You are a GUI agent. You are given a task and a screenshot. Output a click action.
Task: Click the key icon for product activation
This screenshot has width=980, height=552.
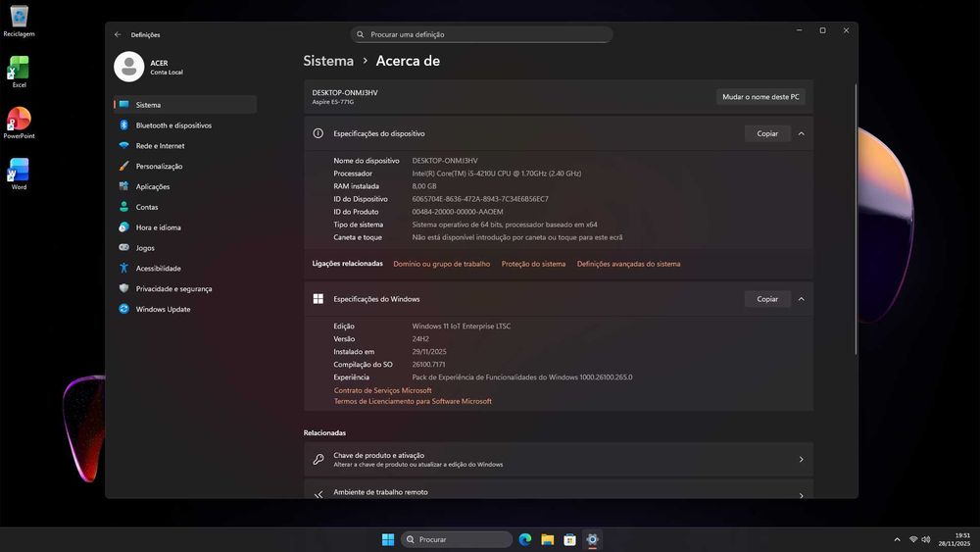318,460
